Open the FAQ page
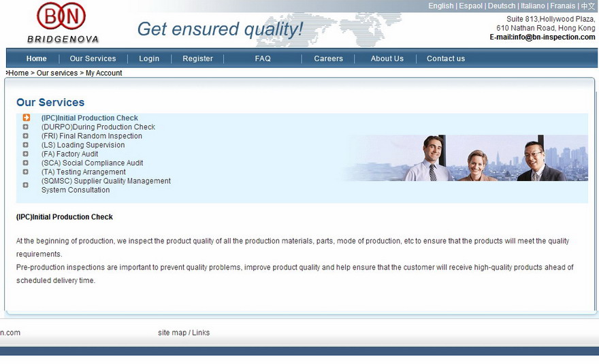The height and width of the screenshot is (364, 599). coord(263,59)
